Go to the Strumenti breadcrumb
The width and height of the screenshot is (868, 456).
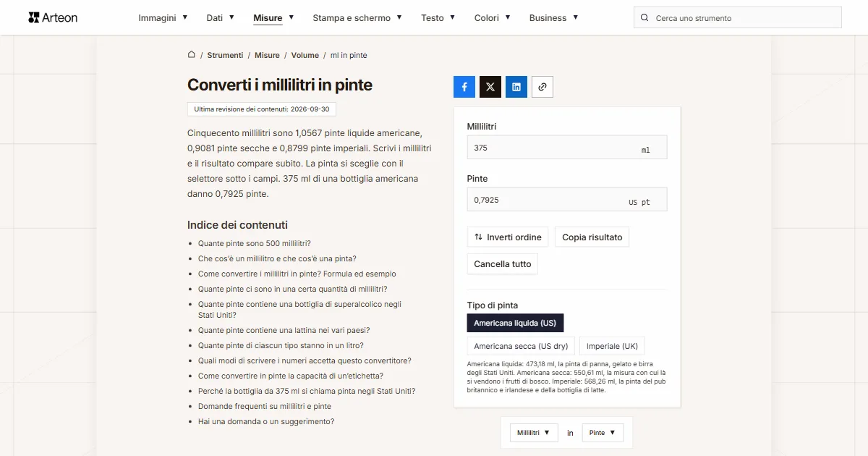225,55
